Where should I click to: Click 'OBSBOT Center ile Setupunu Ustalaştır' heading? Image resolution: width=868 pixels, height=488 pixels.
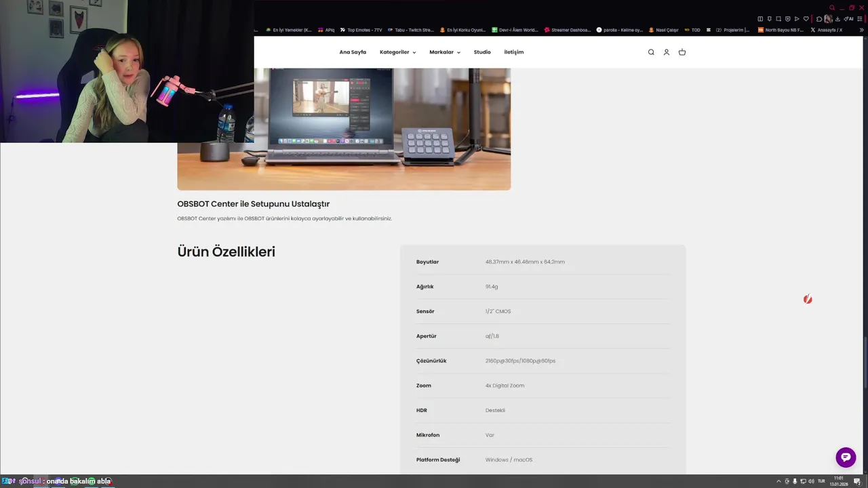[x=254, y=204]
